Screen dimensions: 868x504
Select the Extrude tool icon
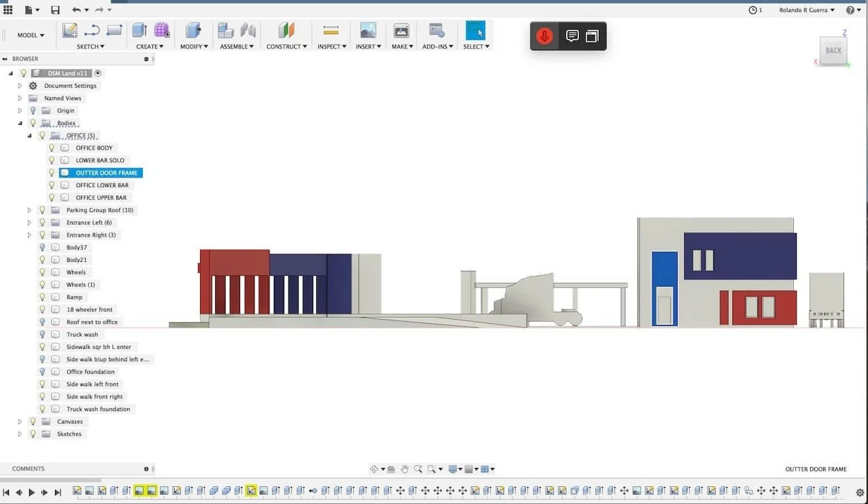139,31
